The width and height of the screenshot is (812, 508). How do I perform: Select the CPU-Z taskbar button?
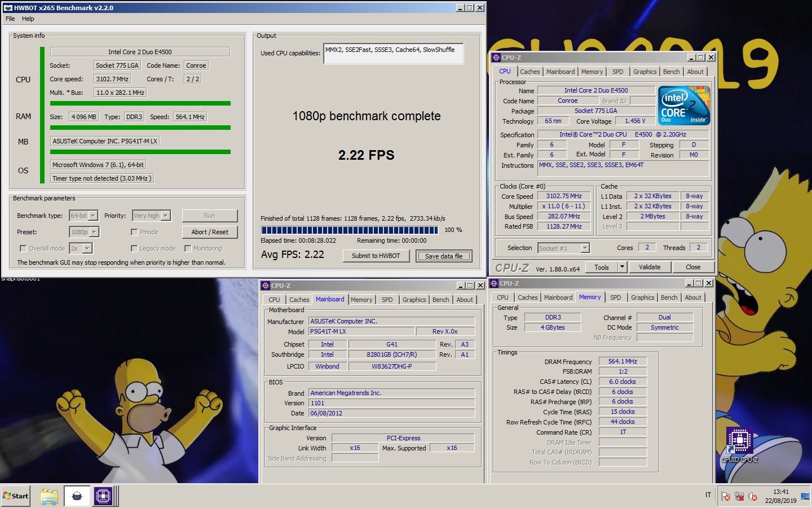[x=103, y=497]
